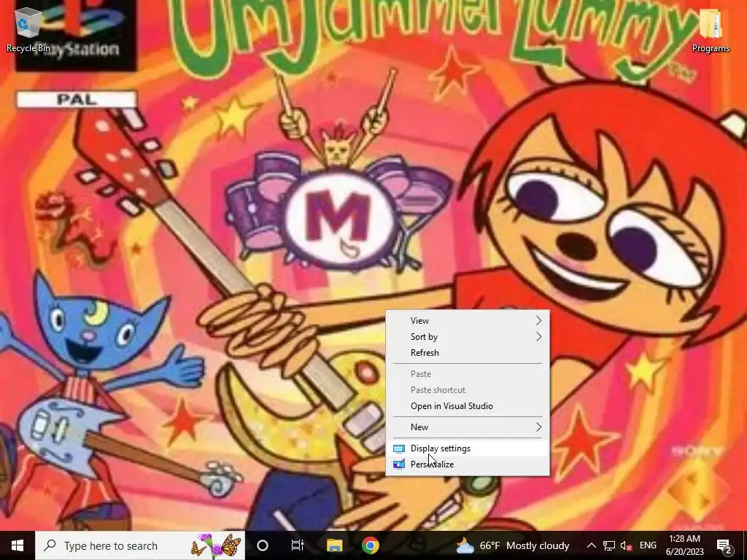747x560 pixels.
Task: Expand the Sort by submenu
Action: 468,337
